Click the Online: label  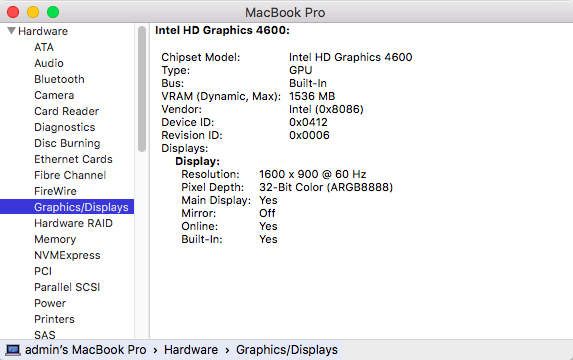coord(200,226)
